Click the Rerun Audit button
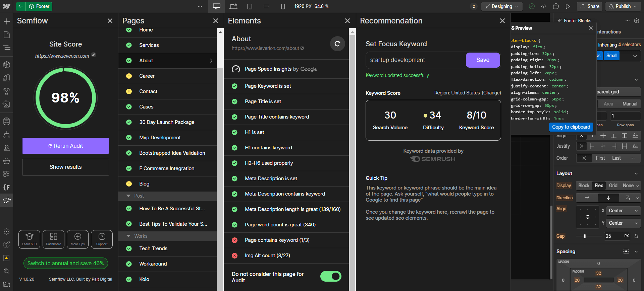This screenshot has width=644, height=291. (65, 146)
